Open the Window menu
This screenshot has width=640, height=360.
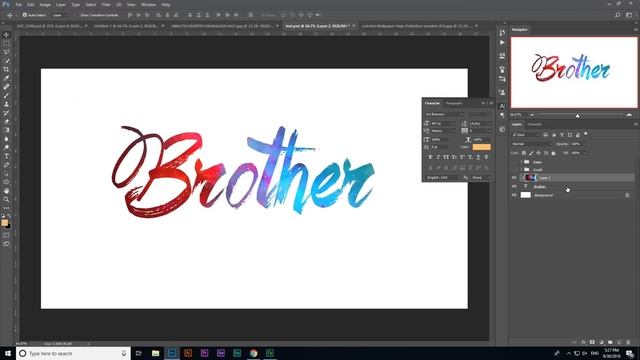(x=148, y=4)
